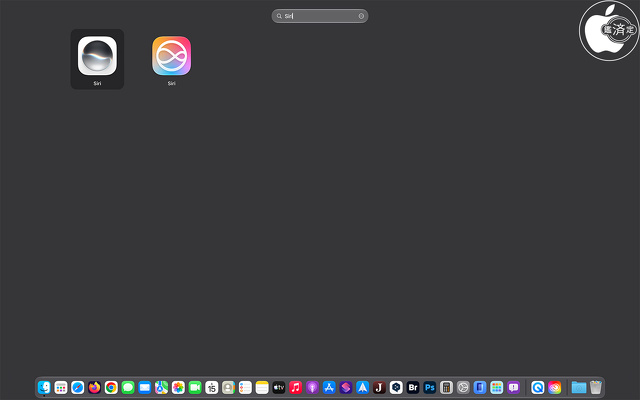Clear the search field with the circular X button
Image resolution: width=640 pixels, height=400 pixels.
click(361, 16)
